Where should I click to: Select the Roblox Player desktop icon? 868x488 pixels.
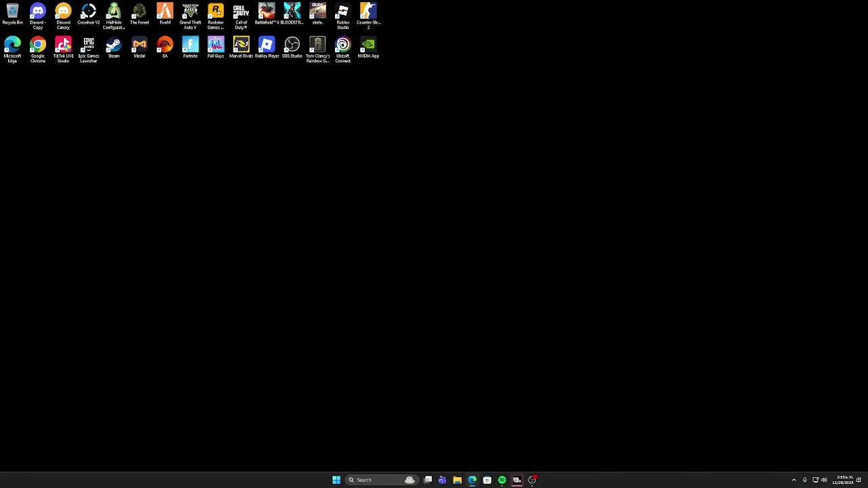coord(267,48)
